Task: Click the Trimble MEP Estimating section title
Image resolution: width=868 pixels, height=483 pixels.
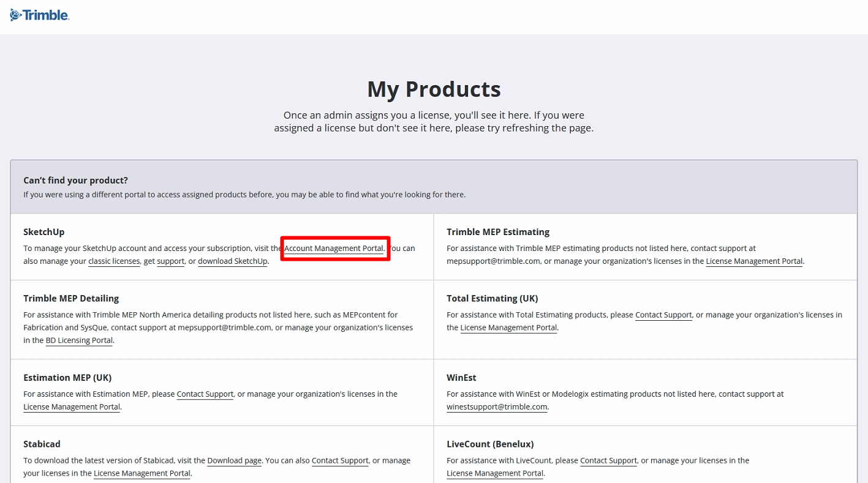Action: (x=498, y=232)
